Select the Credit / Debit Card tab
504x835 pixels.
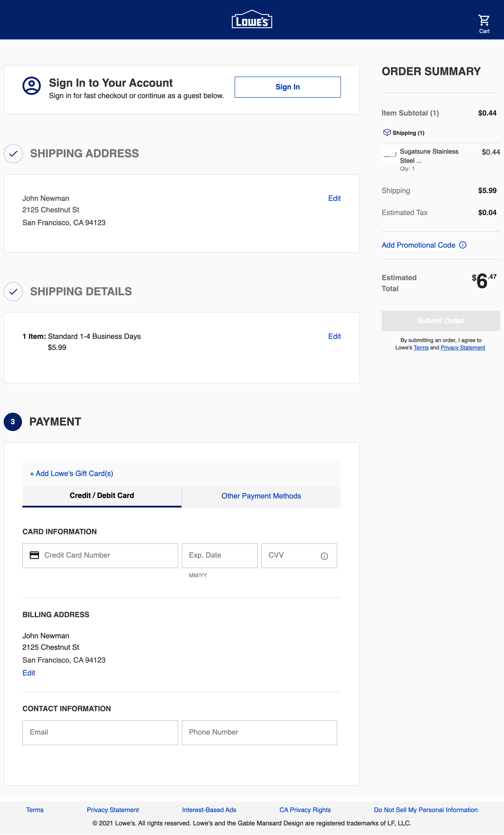[102, 495]
